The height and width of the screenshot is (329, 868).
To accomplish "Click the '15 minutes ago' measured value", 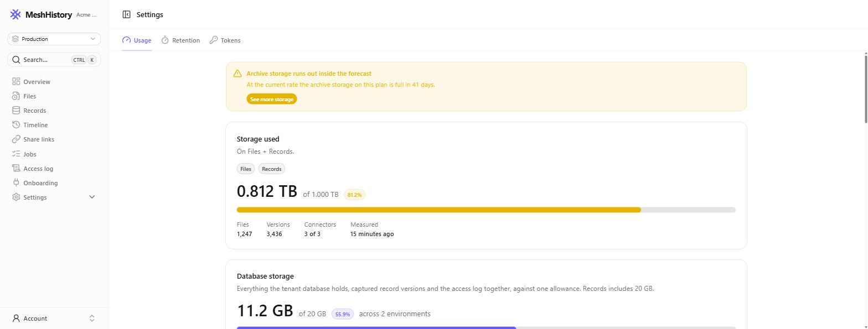I will 372,234.
